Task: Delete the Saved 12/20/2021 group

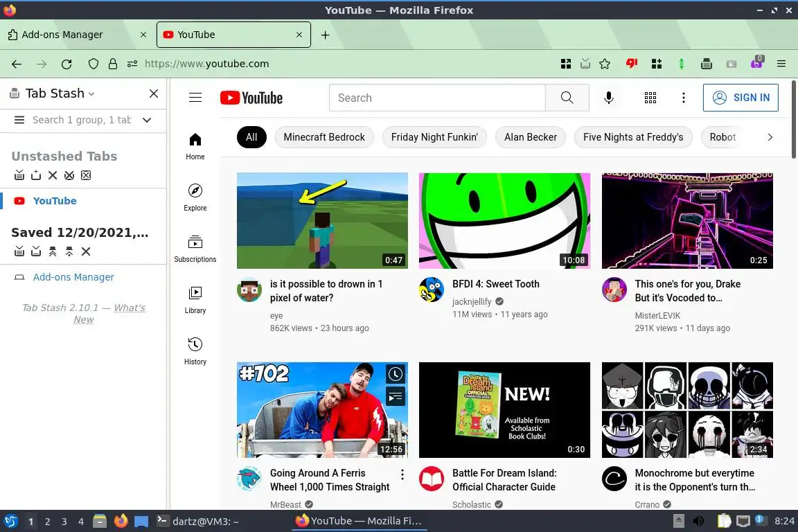Action: click(86, 251)
